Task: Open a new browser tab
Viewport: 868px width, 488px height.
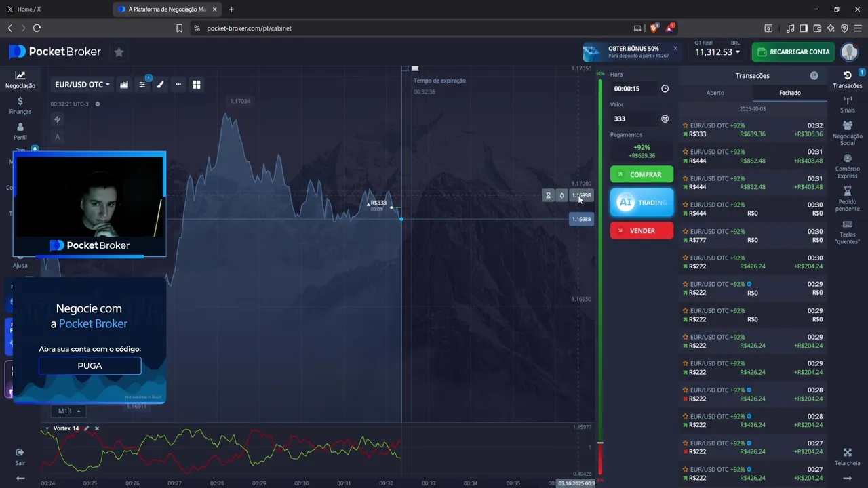Action: (231, 9)
